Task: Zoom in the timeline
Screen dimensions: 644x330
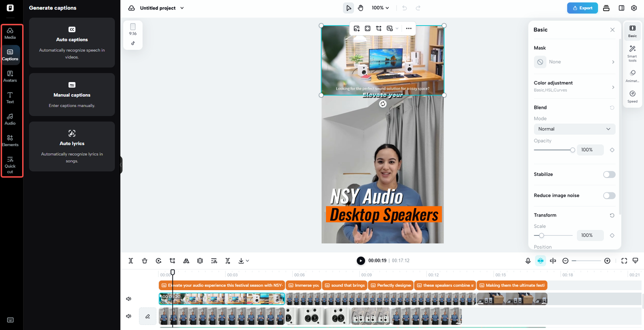Action: point(607,260)
